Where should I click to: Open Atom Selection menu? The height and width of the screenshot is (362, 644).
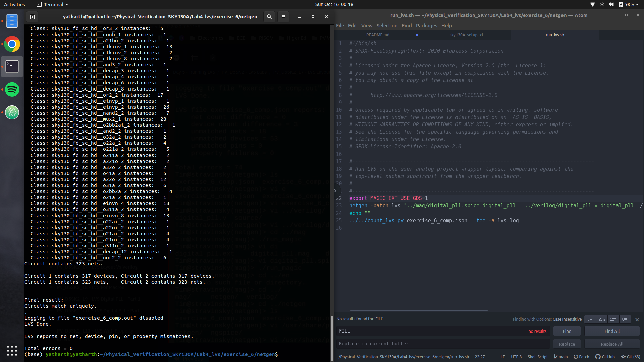pos(387,26)
